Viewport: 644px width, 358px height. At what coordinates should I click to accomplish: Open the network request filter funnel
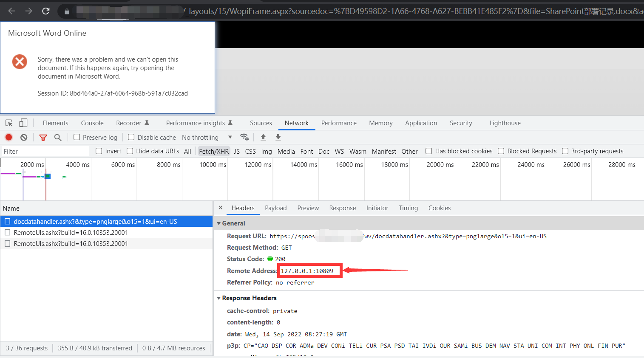(x=43, y=137)
